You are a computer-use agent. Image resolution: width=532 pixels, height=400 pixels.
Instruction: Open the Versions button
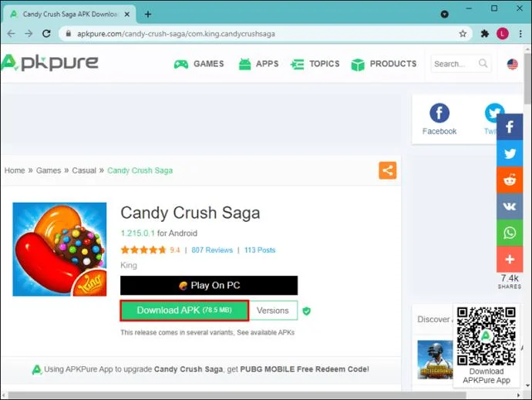tap(273, 311)
